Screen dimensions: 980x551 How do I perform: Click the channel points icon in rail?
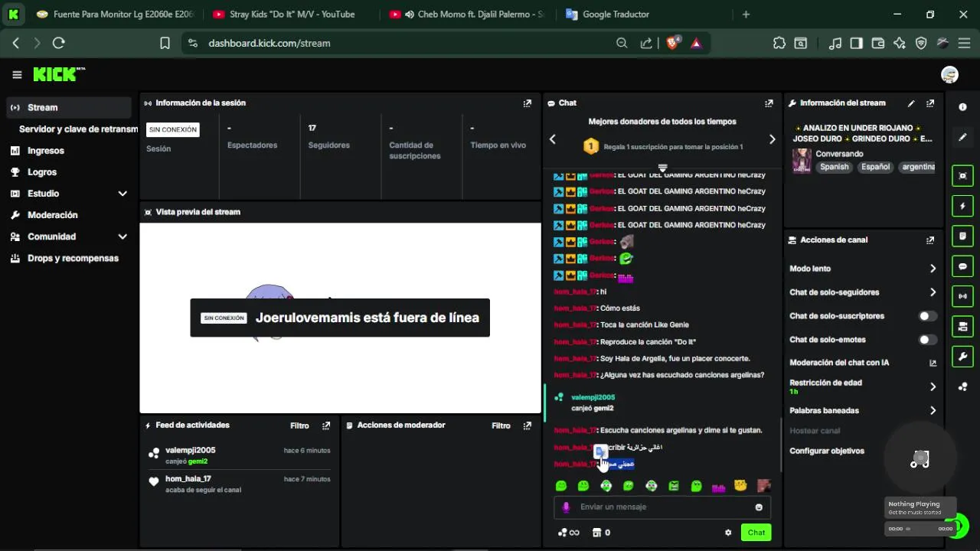(x=963, y=387)
